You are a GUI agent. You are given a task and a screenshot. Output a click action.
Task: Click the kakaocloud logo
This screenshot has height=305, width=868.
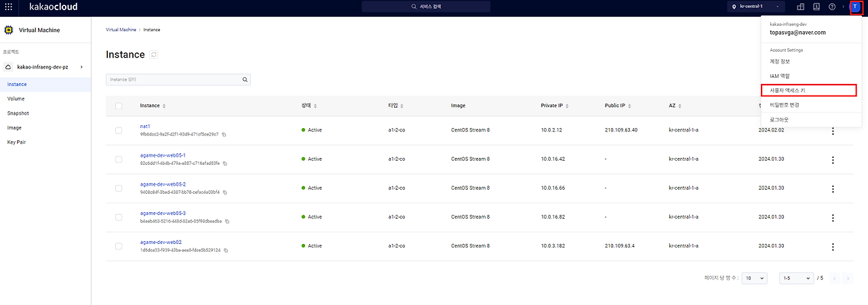pyautogui.click(x=54, y=7)
